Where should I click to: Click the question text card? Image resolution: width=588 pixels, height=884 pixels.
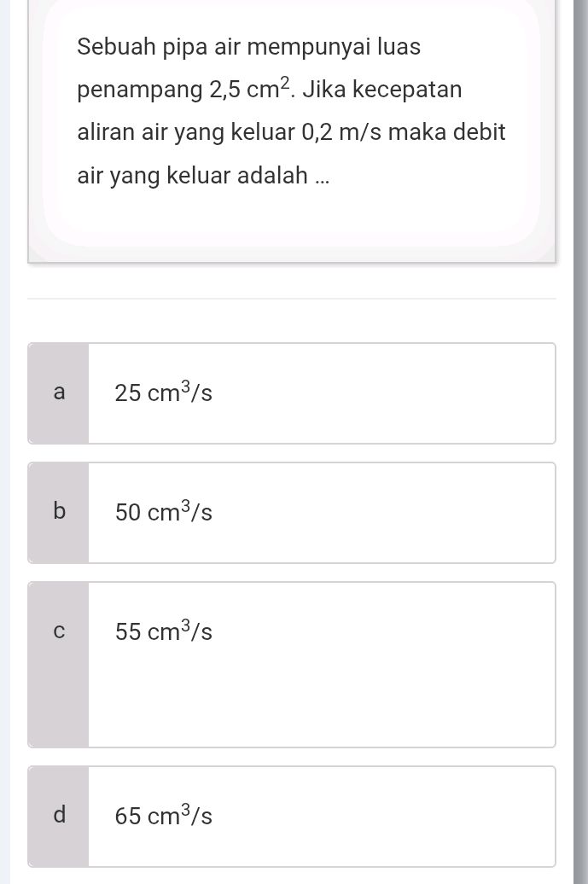point(292,128)
